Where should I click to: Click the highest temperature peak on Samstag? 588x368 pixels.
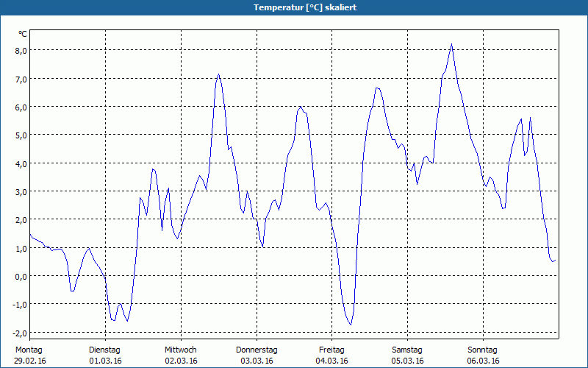(x=451, y=44)
